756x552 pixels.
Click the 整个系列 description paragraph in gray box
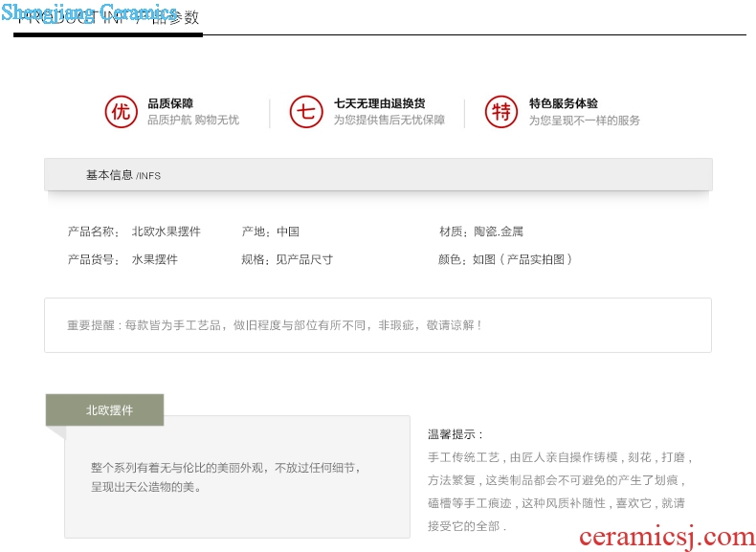coord(226,477)
